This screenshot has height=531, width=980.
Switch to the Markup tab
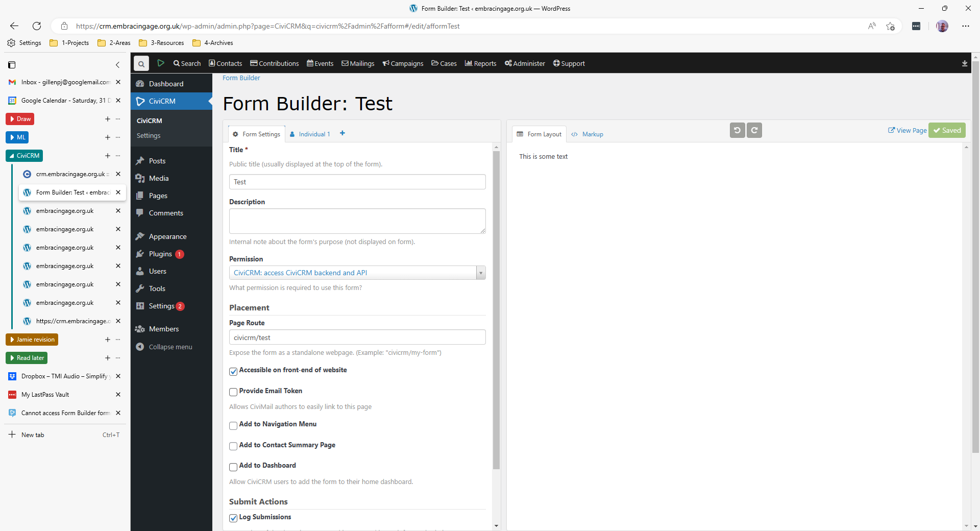pyautogui.click(x=587, y=134)
